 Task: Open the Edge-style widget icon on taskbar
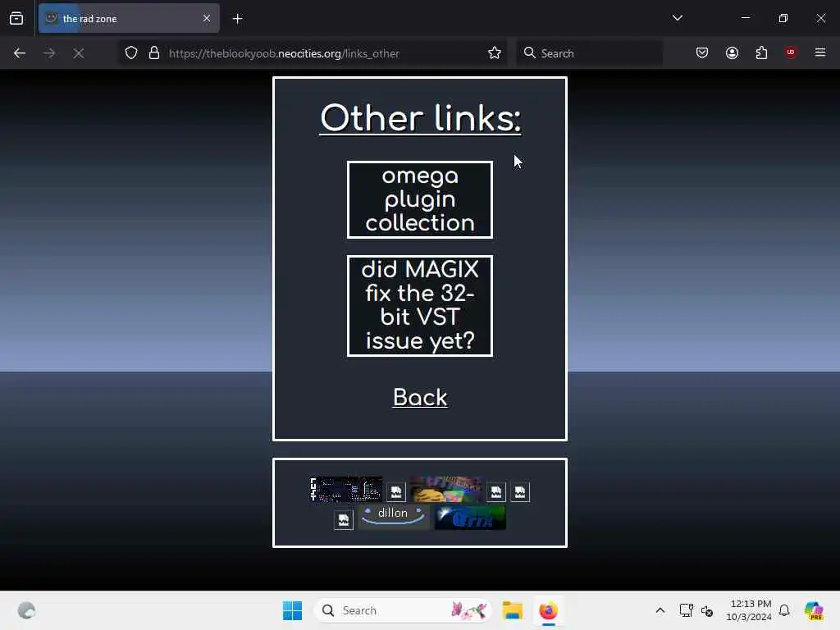26,610
